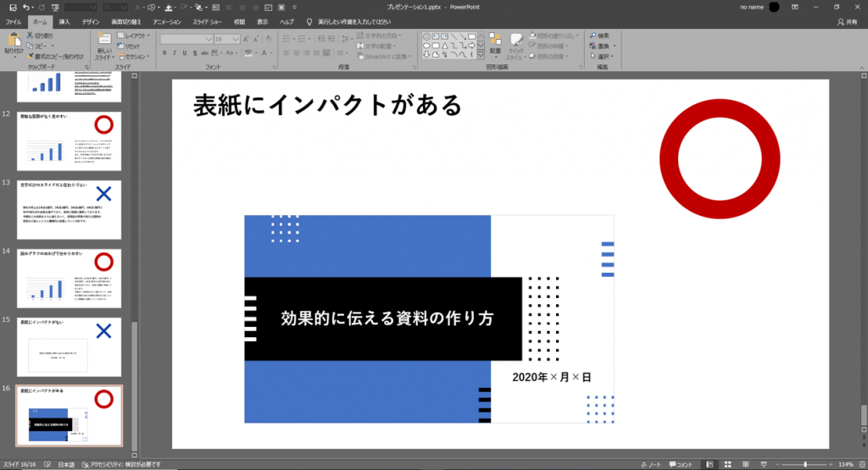
Task: Switch to Slide Sorter view
Action: [728, 464]
